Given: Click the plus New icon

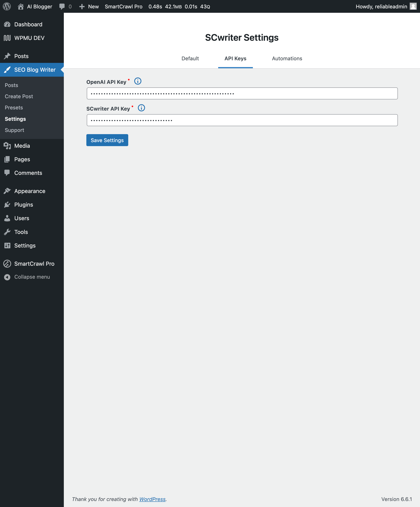Looking at the screenshot, I should coord(82,7).
